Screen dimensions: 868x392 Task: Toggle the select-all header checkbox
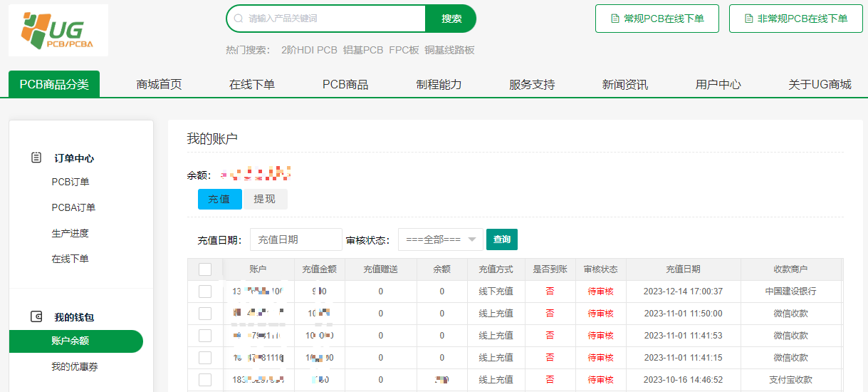pos(205,269)
